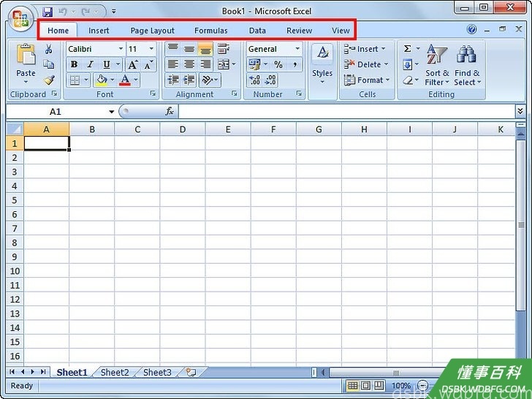Open the Page Layout tab
The width and height of the screenshot is (532, 399).
pos(152,31)
